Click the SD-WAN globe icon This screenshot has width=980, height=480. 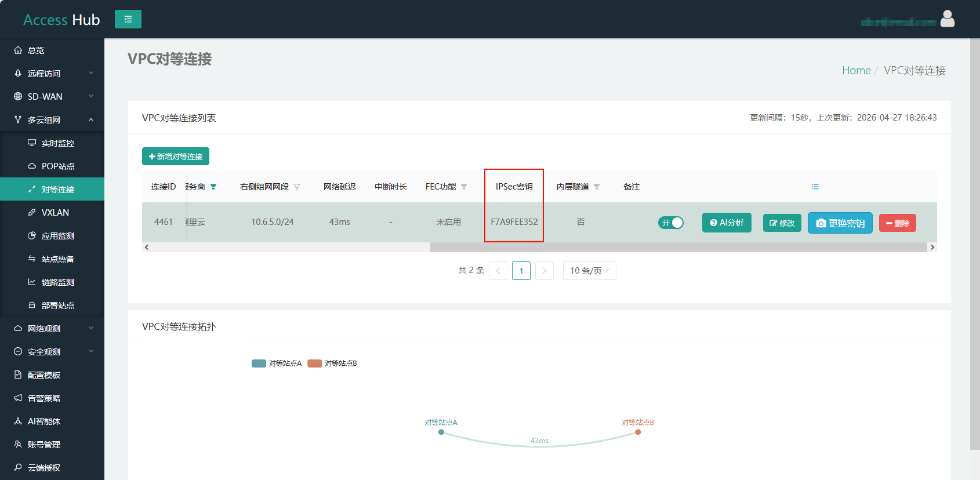point(18,97)
